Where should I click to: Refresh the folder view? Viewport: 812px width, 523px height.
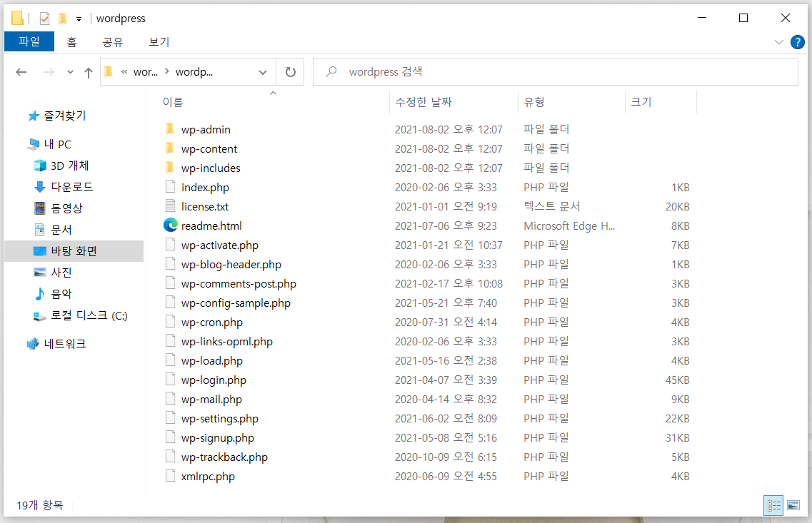pyautogui.click(x=291, y=72)
